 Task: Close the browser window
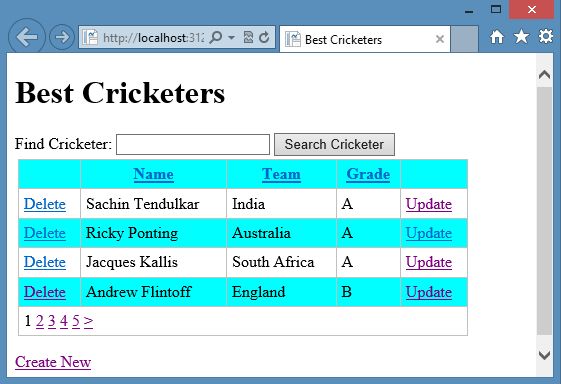click(x=532, y=10)
